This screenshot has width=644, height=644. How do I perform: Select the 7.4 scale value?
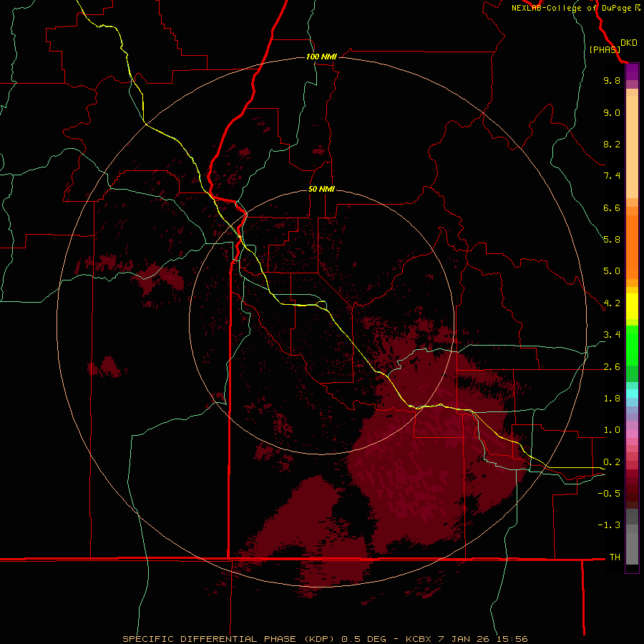click(612, 176)
